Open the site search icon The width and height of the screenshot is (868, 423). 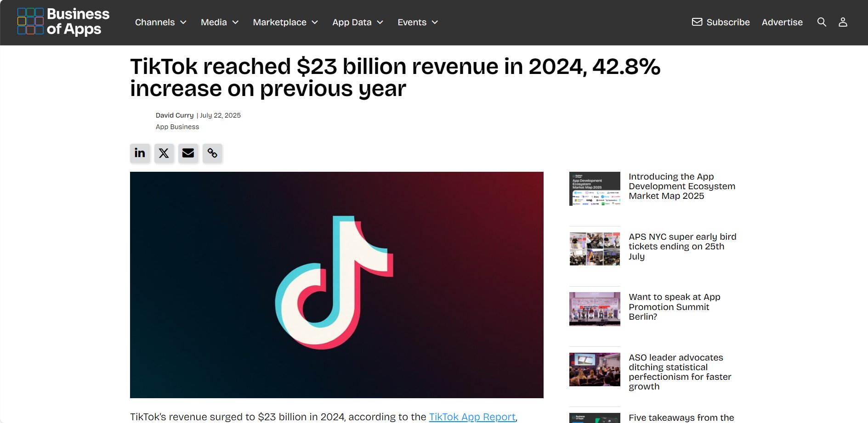[x=822, y=22]
